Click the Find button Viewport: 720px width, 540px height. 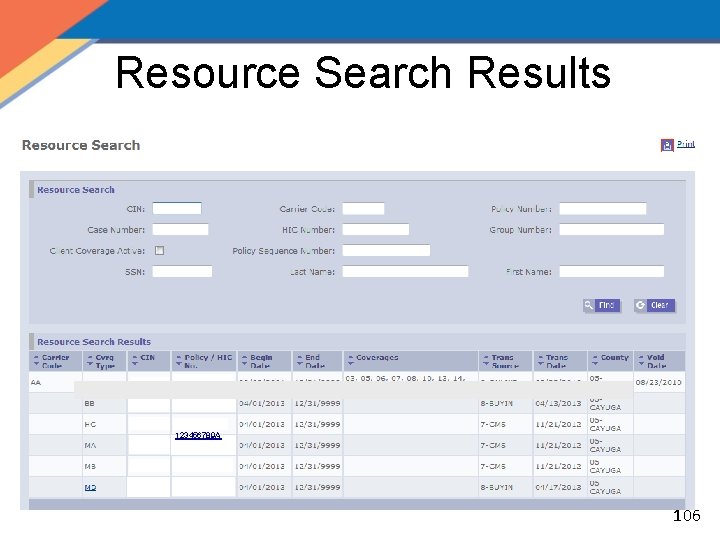point(602,305)
